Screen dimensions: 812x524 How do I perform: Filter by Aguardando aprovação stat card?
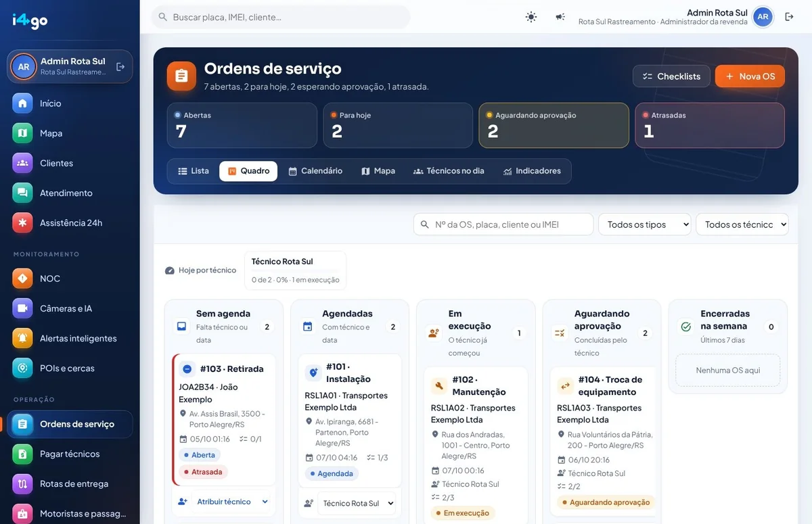coord(554,125)
